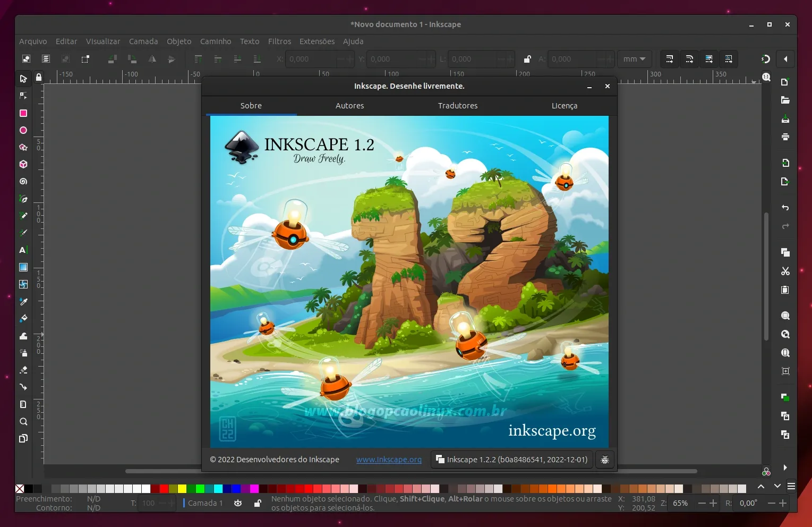Select the Pencil freehand tool

[x=23, y=216]
